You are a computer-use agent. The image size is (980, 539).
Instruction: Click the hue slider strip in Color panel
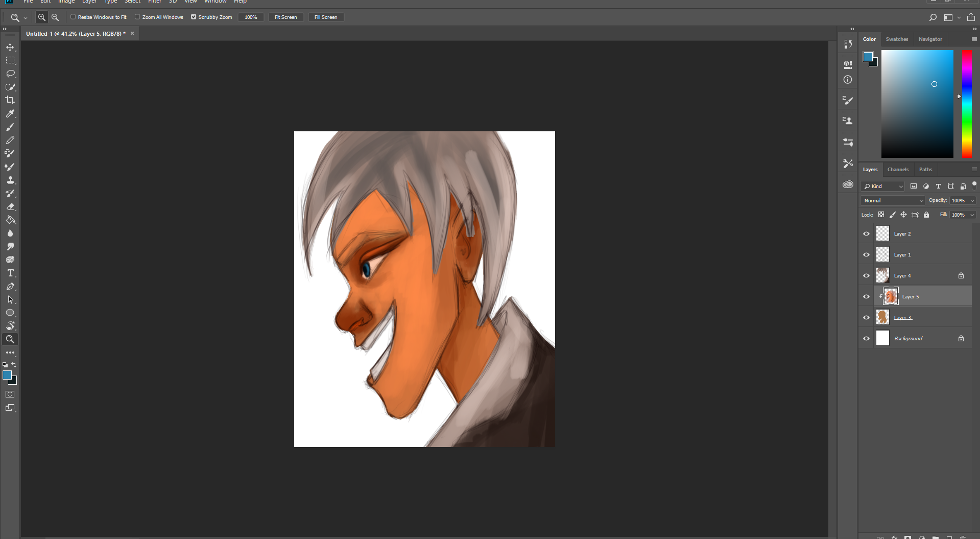point(967,104)
